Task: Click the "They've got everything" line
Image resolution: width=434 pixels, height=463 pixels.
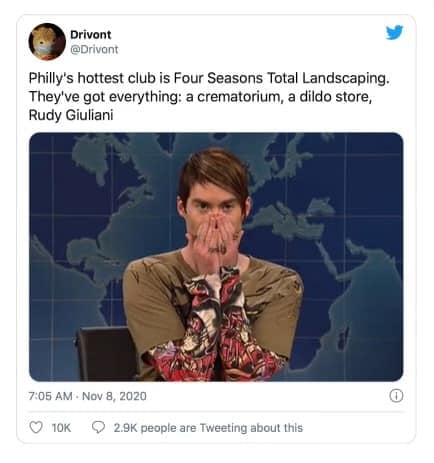Action: coord(200,97)
